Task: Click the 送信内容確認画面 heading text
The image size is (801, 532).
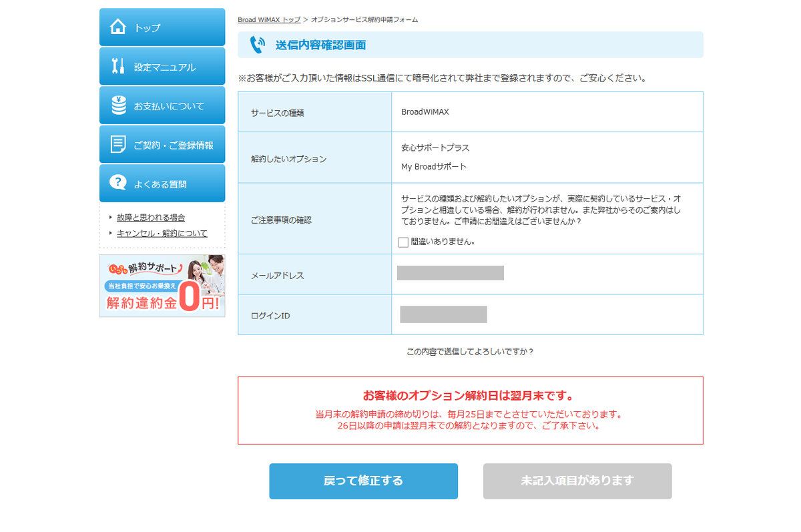Action: (320, 45)
